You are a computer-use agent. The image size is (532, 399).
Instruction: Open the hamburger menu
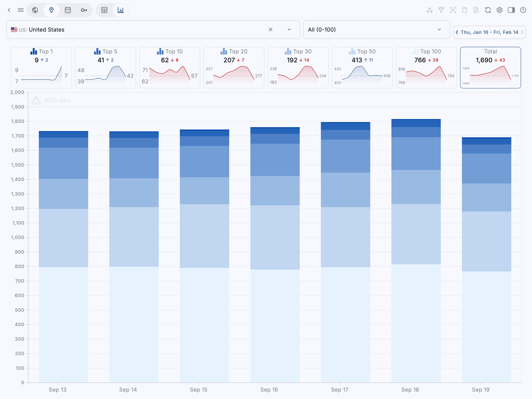click(x=21, y=10)
